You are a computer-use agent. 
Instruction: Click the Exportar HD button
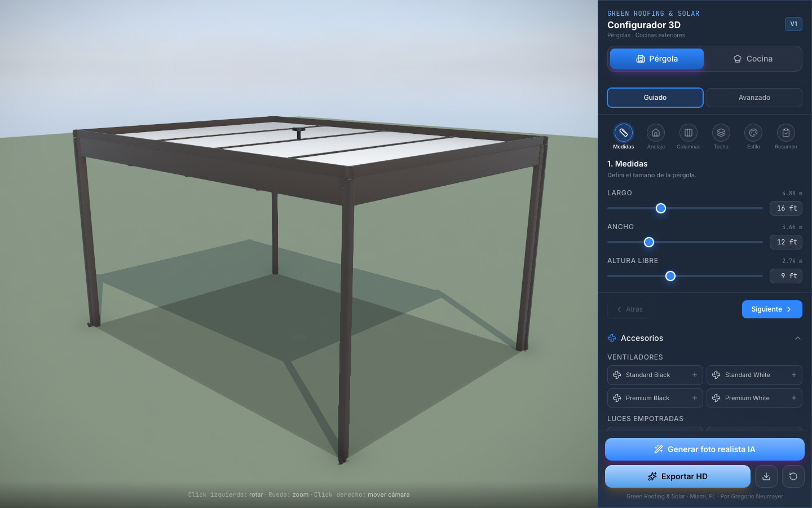678,476
